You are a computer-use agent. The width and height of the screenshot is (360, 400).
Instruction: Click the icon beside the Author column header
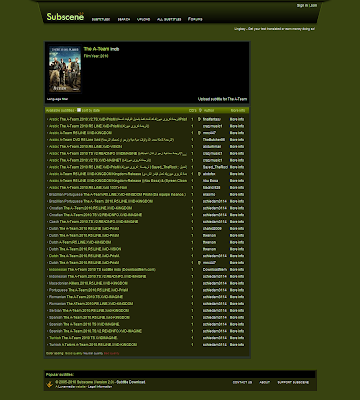click(200, 110)
